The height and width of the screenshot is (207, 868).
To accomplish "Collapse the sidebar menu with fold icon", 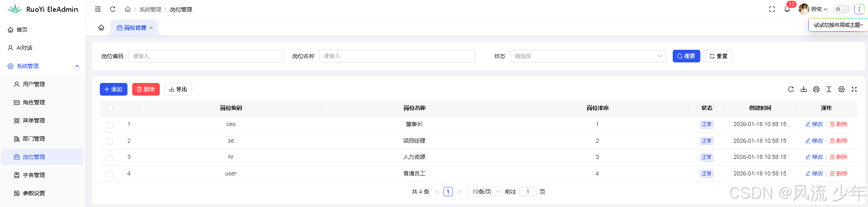I will [98, 9].
